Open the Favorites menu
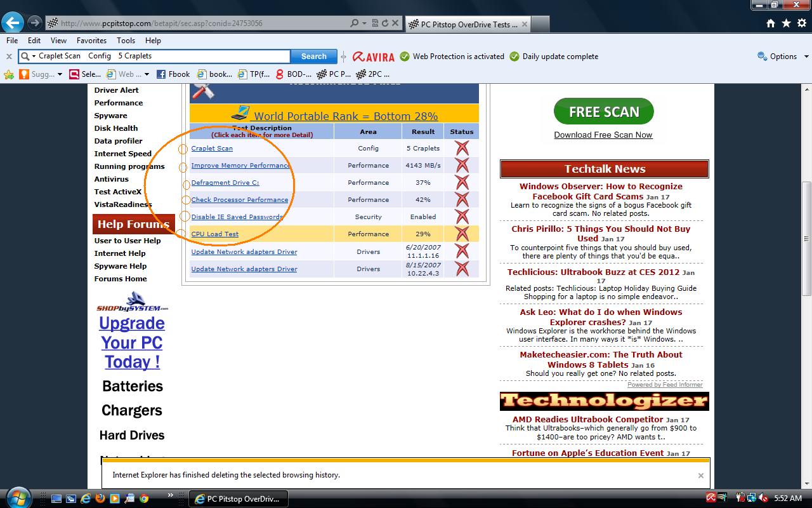The width and height of the screenshot is (812, 508). [92, 40]
